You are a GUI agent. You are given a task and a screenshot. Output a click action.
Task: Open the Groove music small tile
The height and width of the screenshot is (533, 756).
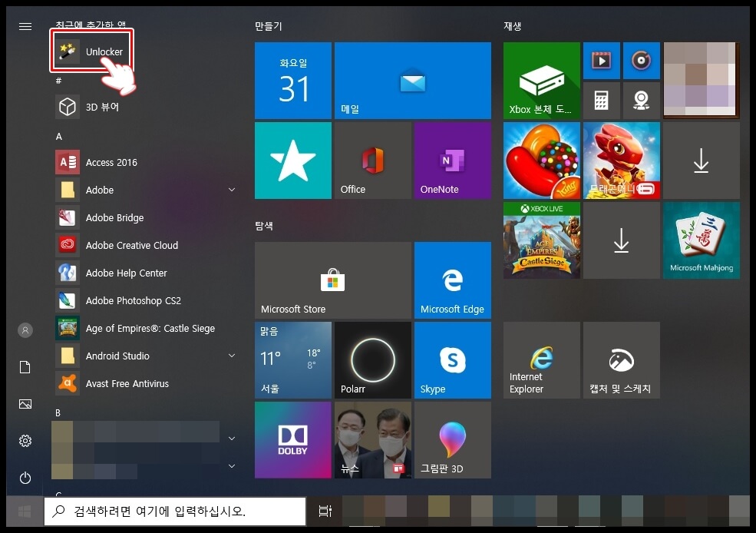(641, 61)
